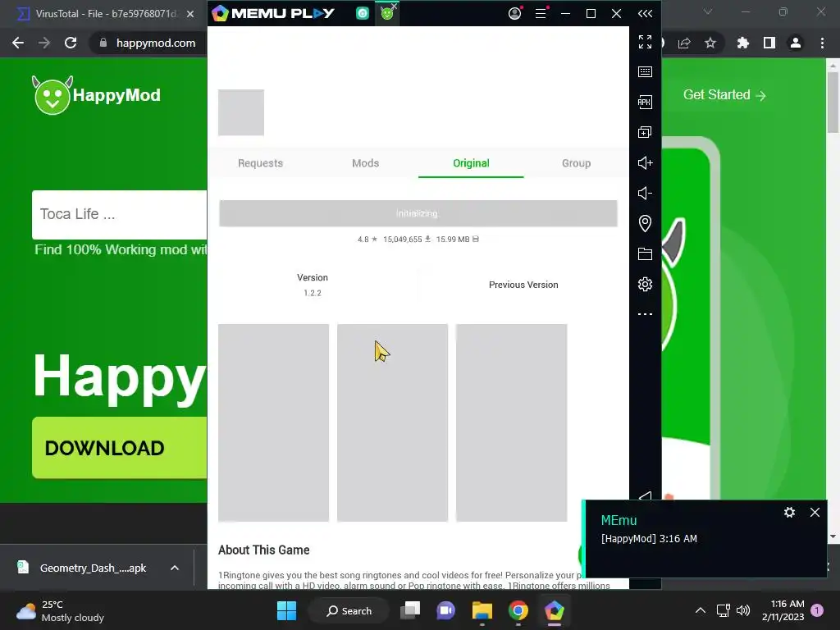The width and height of the screenshot is (840, 630).
Task: Click the MEmu notification title
Action: pyautogui.click(x=619, y=520)
